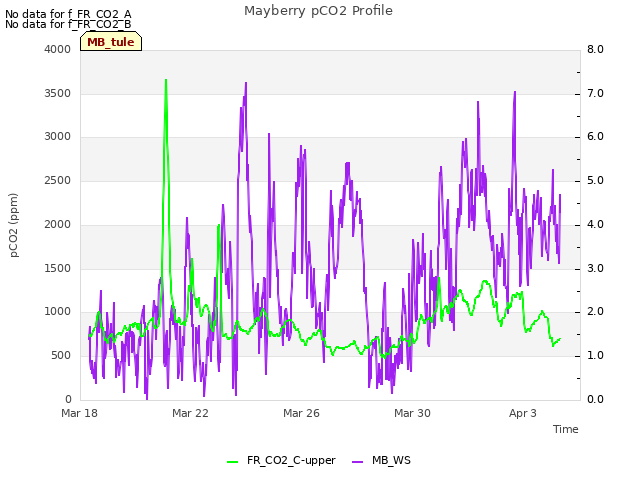The image size is (640, 480).
Task: Click the 1000 left axis value
Action: pyautogui.click(x=58, y=312)
